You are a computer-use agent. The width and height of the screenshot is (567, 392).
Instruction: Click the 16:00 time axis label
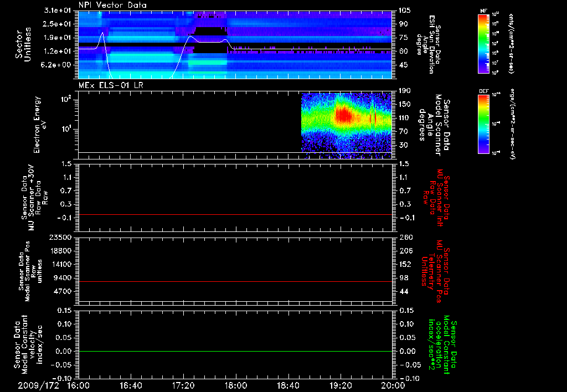pos(78,385)
